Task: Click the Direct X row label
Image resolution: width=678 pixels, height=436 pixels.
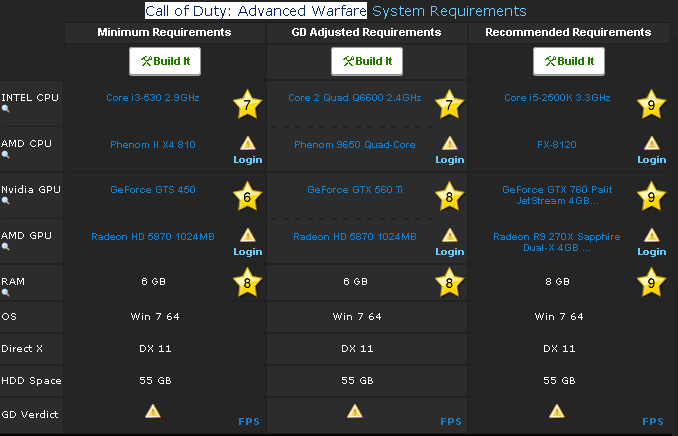Action: [22, 349]
